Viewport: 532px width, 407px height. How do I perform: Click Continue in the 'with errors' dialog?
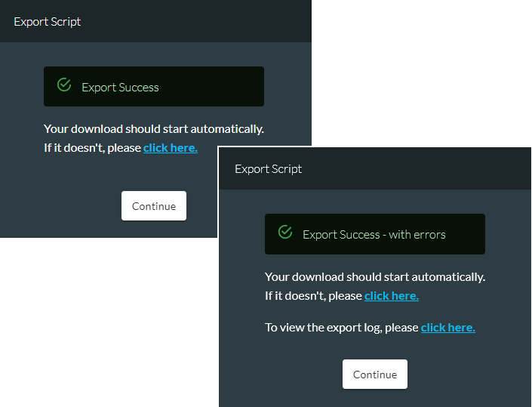(x=375, y=374)
